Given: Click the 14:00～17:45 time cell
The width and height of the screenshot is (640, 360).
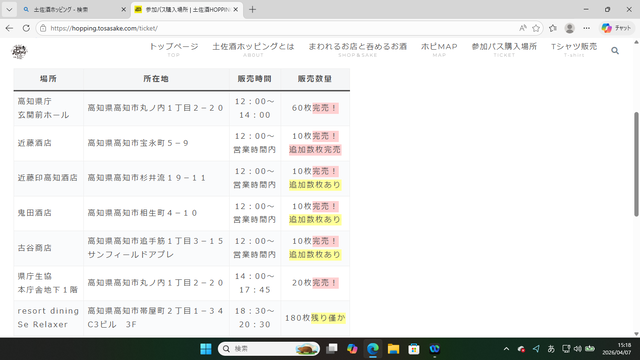Looking at the screenshot, I should (255, 283).
